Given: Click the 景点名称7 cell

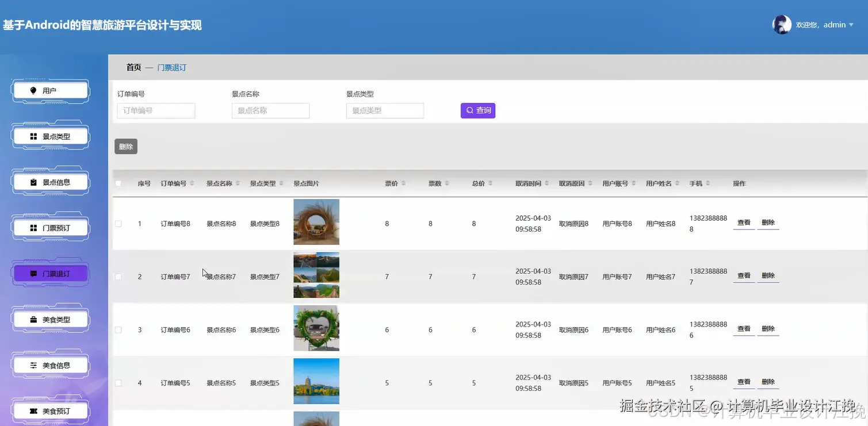Looking at the screenshot, I should coord(221,277).
